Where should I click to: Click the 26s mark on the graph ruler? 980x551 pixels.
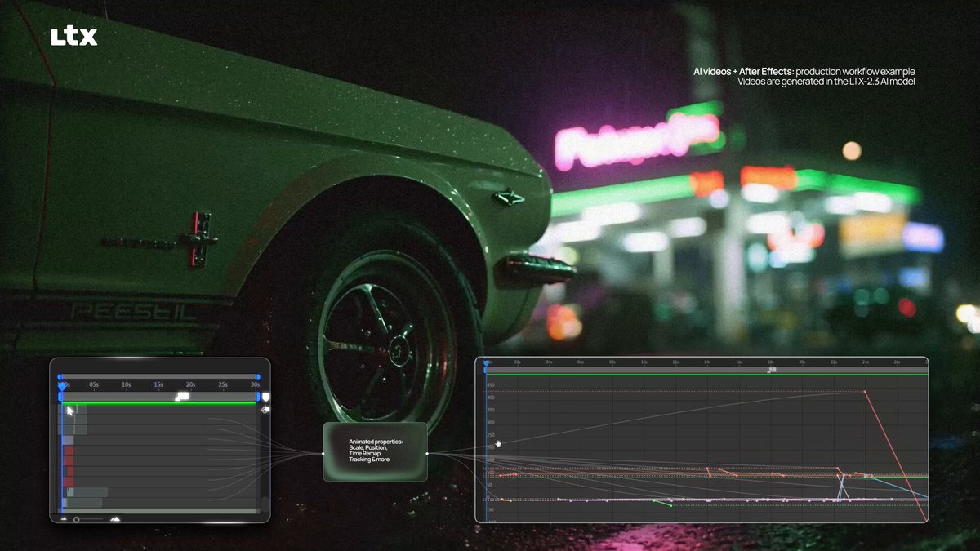(897, 362)
